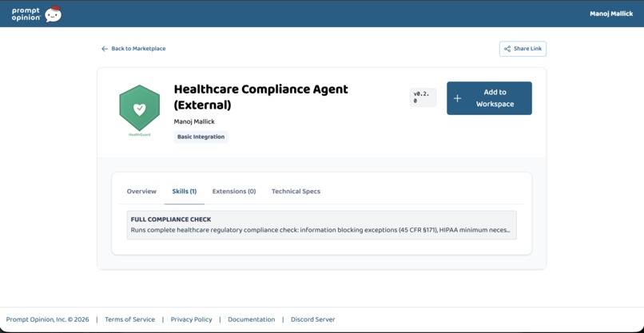Open the Full Compliance Check skill row
The image size is (644, 333).
[321, 225]
